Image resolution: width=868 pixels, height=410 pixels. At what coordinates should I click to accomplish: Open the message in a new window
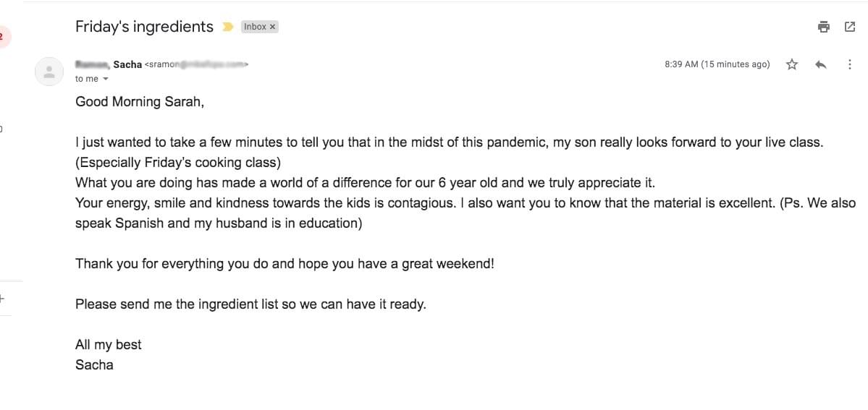click(850, 27)
